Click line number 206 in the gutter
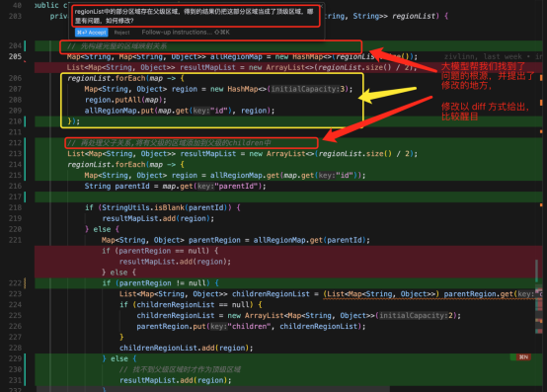 point(15,78)
